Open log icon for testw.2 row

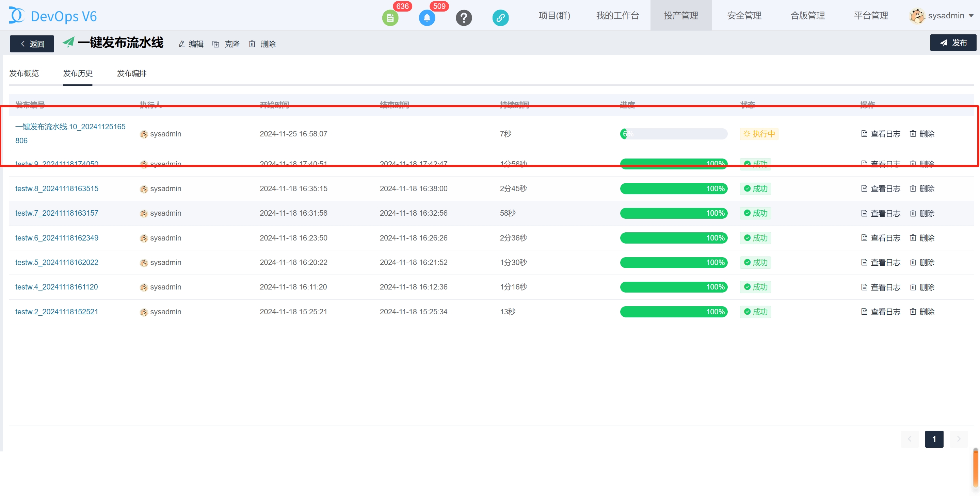pos(864,312)
